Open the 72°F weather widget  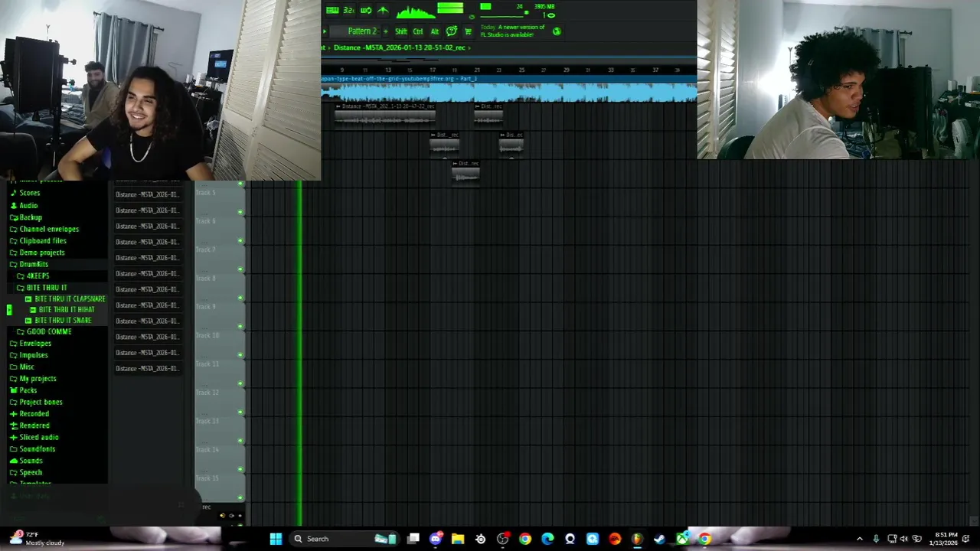click(38, 539)
